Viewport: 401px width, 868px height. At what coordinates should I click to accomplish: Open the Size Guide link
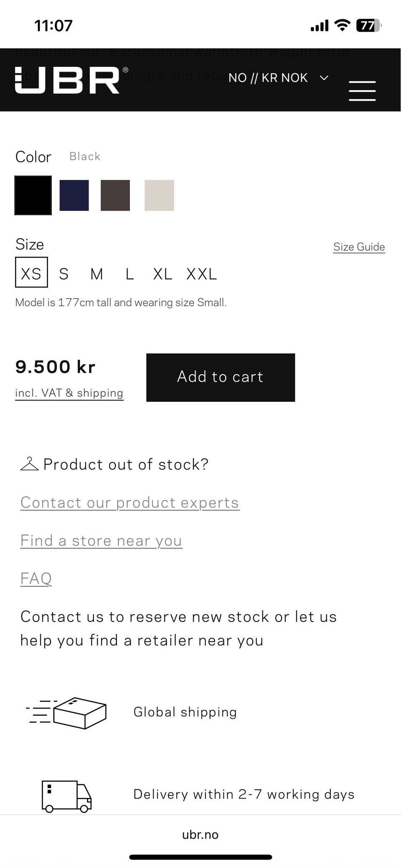(x=359, y=247)
